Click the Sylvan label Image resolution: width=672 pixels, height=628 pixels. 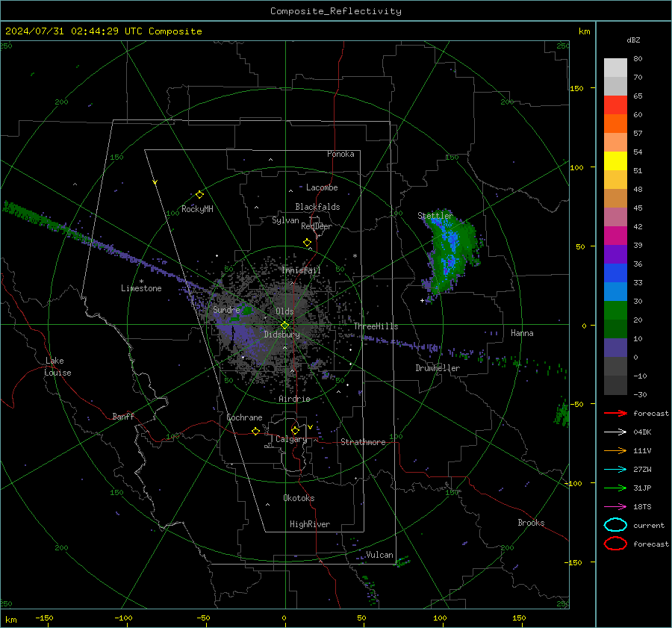tap(285, 220)
